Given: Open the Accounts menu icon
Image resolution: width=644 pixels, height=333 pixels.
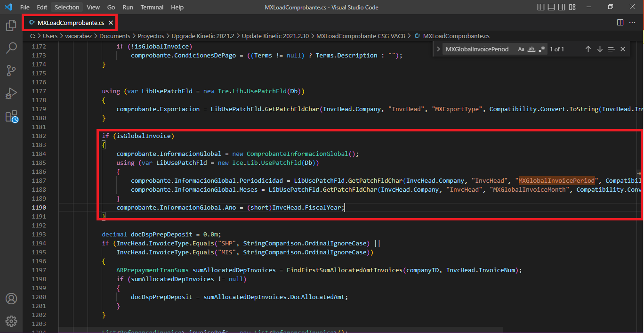Looking at the screenshot, I should click(x=11, y=299).
